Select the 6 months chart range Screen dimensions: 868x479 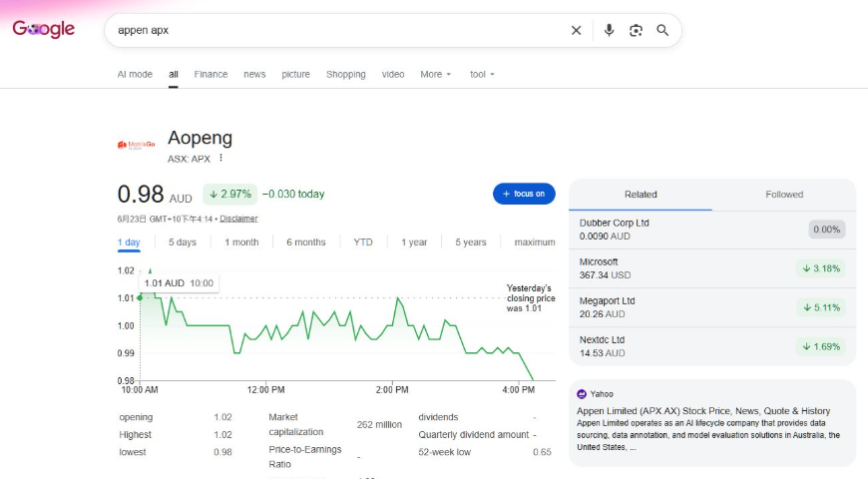click(x=306, y=242)
